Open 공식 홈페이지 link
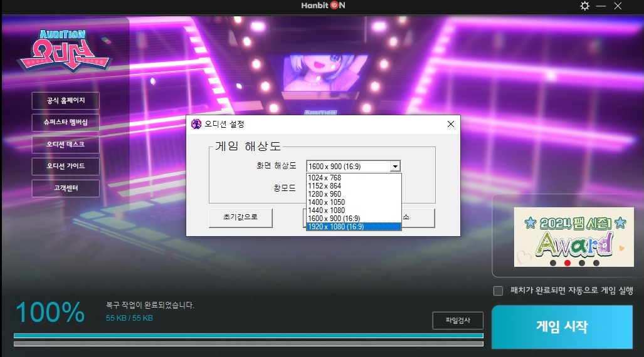 66,101
